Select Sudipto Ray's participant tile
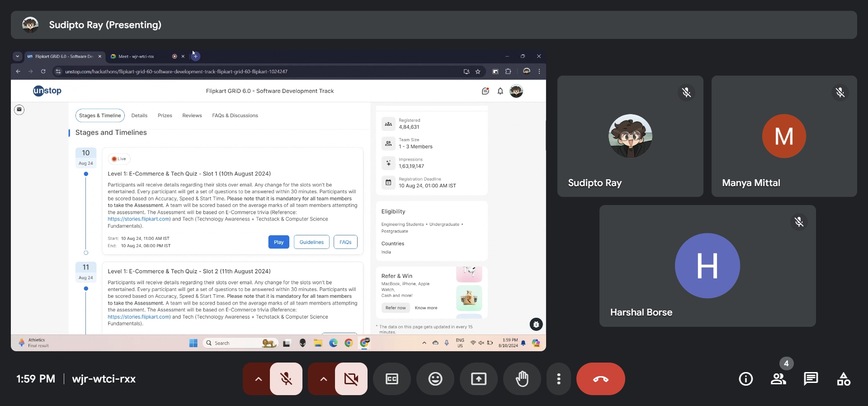Screen dimensions: 868x406 [630, 136]
